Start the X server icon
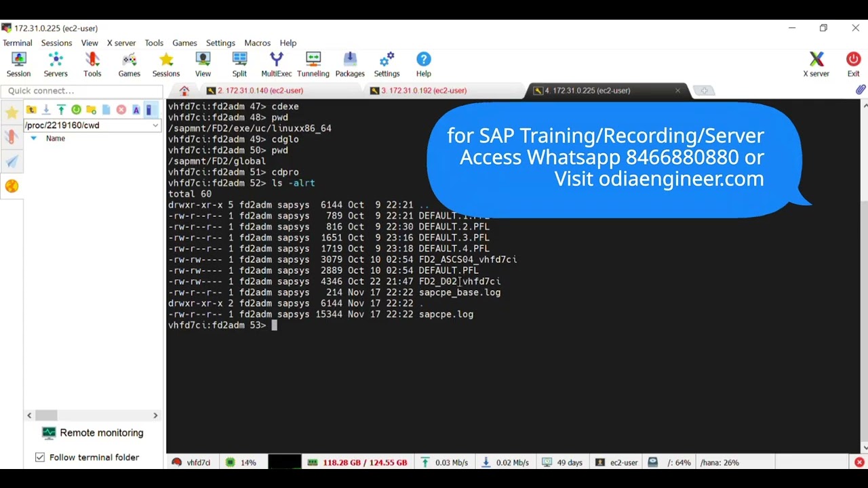 [x=816, y=65]
